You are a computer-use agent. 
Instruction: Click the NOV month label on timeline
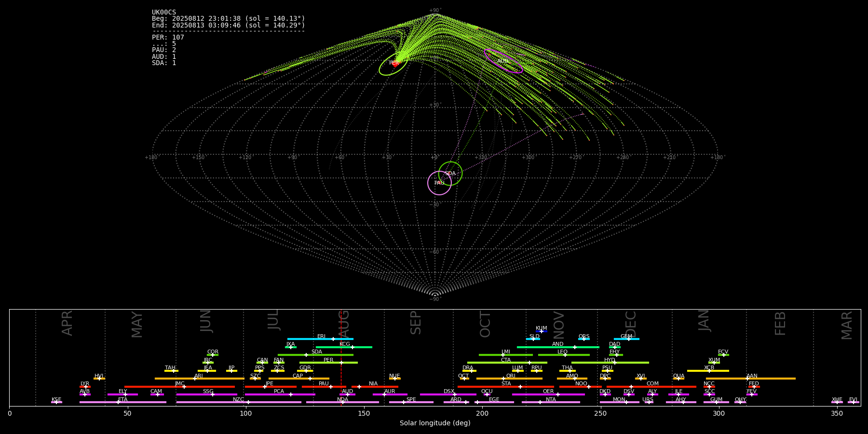pos(558,325)
